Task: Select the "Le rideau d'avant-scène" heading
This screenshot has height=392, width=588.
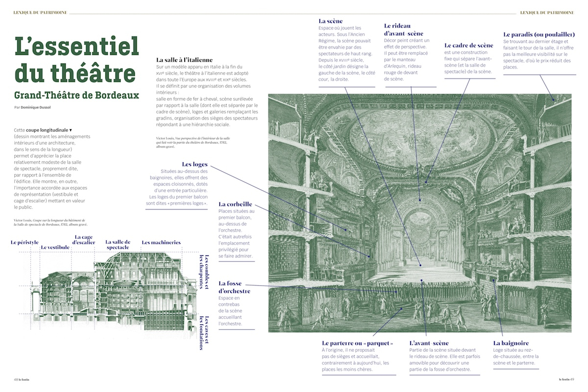Action: 404,29
